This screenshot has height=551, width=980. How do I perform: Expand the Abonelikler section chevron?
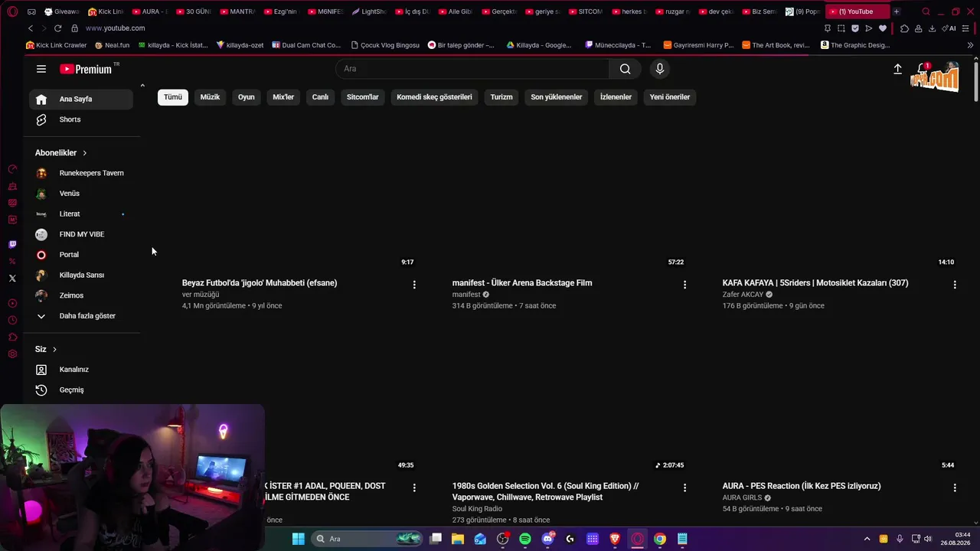[x=84, y=153]
